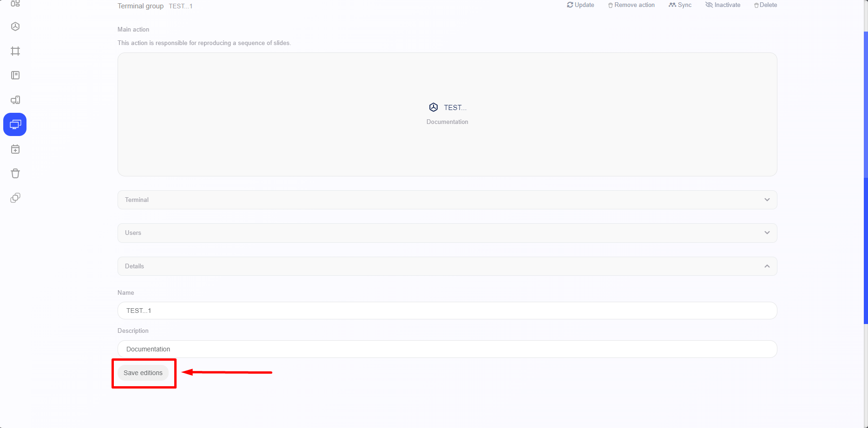Click the Update toolbar option
The width and height of the screenshot is (868, 428).
(580, 5)
